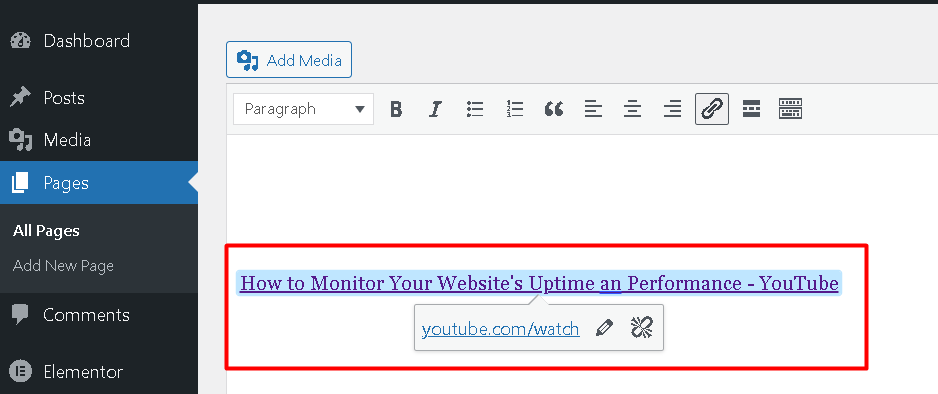Image resolution: width=938 pixels, height=394 pixels.
Task: Click the Add Media button
Action: coord(289,60)
